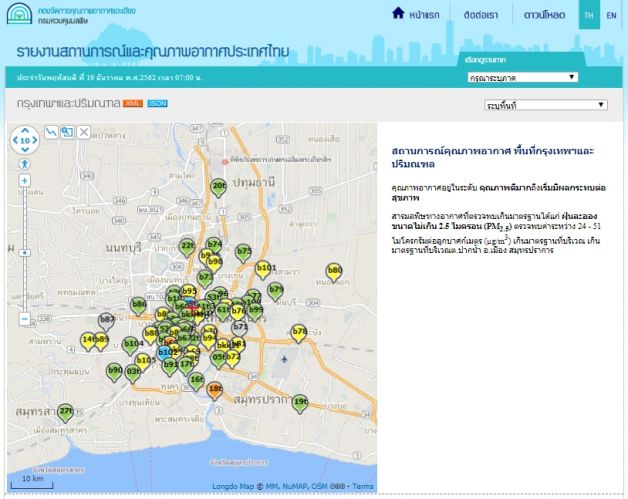This screenshot has height=499, width=628.
Task: Select the line measure tool on map
Action: [x=51, y=131]
